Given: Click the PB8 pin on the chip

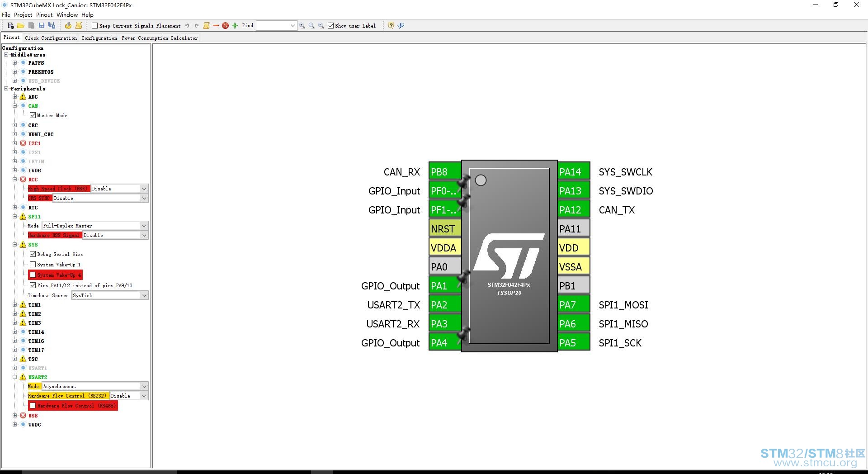Looking at the screenshot, I should (x=445, y=172).
